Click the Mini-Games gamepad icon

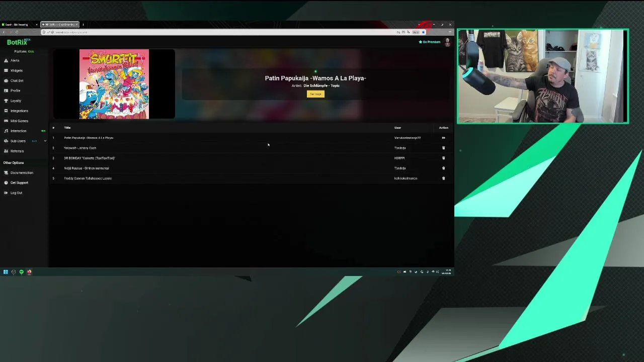(6, 121)
